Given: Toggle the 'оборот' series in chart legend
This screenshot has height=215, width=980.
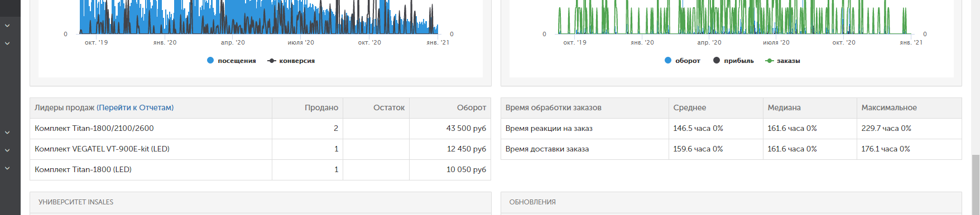Looking at the screenshot, I should 683,61.
